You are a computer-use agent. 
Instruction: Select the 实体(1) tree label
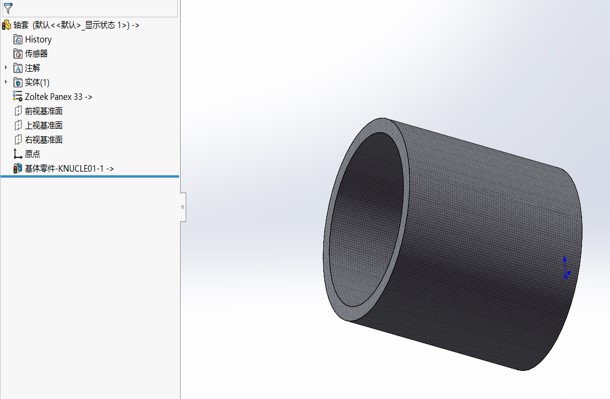[x=37, y=82]
